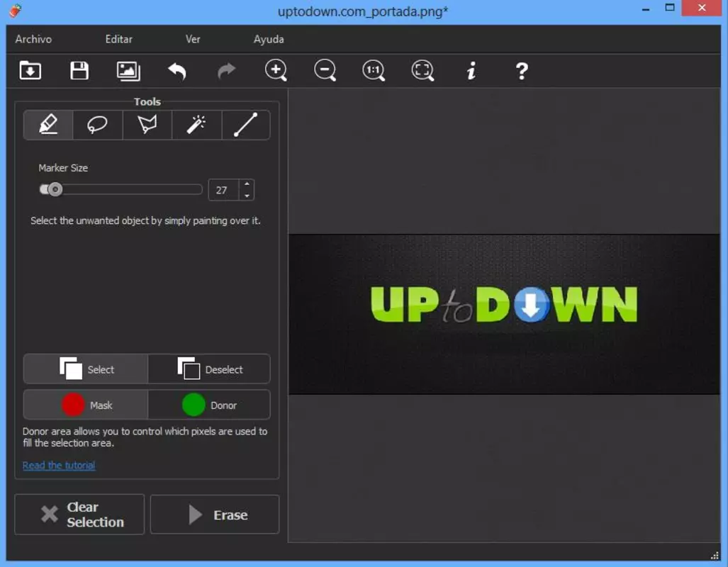Open the Editar menu
Screen dimensions: 728x567
point(119,39)
